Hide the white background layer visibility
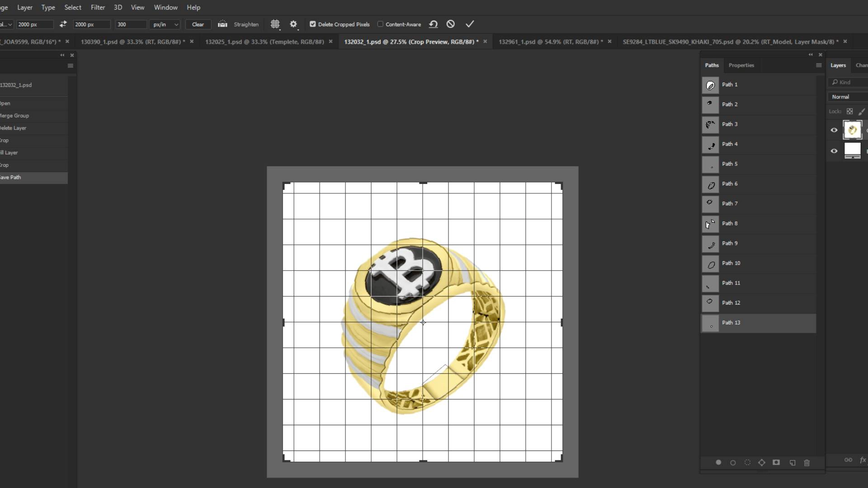The height and width of the screenshot is (488, 868). [834, 151]
